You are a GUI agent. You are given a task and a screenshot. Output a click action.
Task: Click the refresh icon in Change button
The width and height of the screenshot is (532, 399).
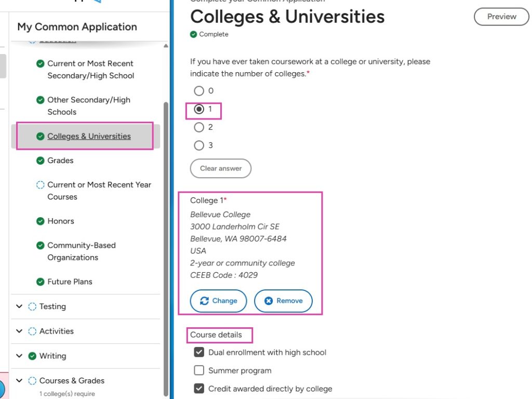coord(204,301)
